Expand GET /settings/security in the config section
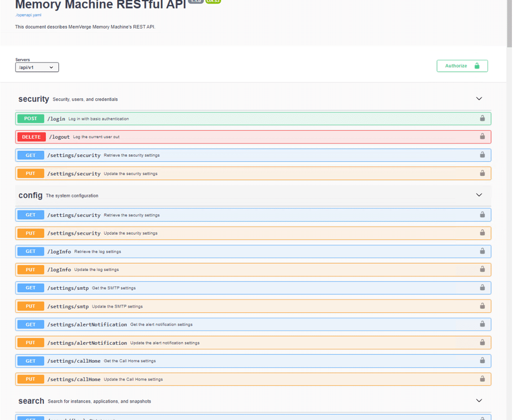 (x=253, y=215)
